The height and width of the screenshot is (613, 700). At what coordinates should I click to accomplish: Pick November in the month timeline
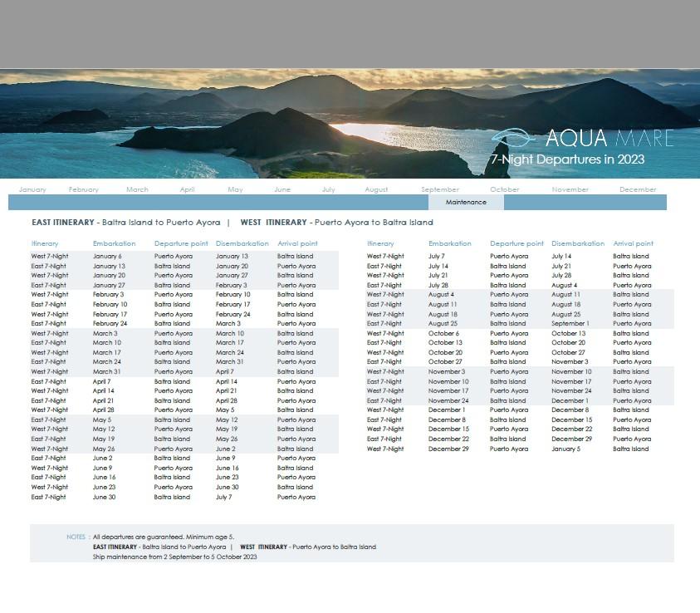coord(570,189)
